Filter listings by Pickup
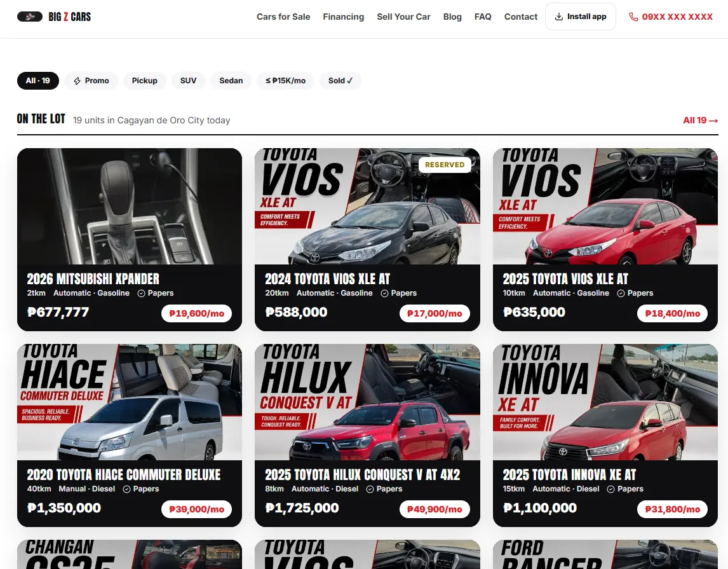Image resolution: width=728 pixels, height=569 pixels. pos(144,81)
